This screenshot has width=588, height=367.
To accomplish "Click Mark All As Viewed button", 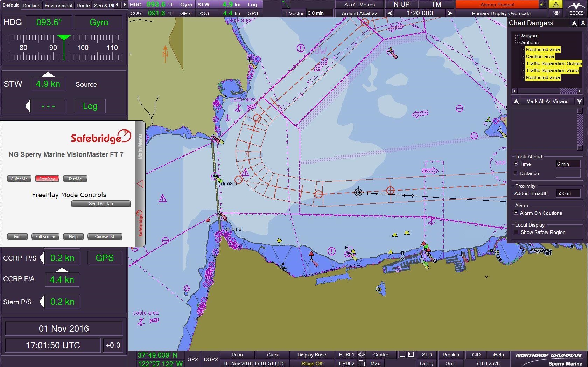I will 547,101.
